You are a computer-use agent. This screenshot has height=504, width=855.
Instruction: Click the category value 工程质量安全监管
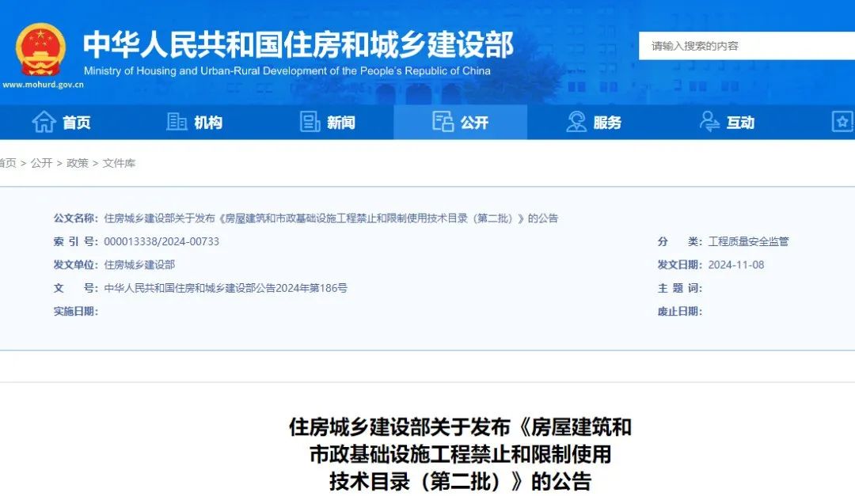coord(748,241)
